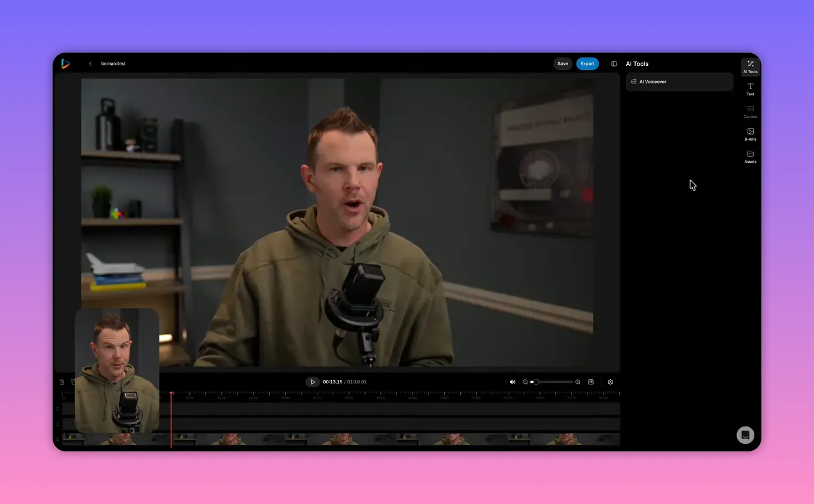814x504 pixels.
Task: Go back using the arrow next to bernardtest
Action: [x=90, y=63]
